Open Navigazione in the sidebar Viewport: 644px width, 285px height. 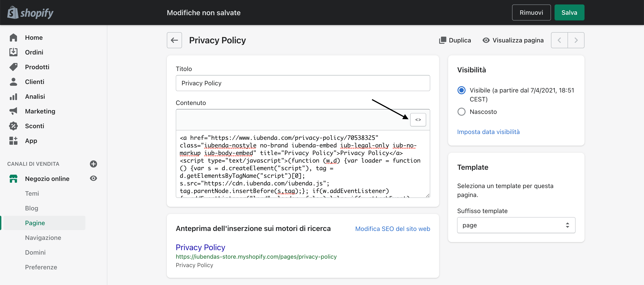coord(43,238)
